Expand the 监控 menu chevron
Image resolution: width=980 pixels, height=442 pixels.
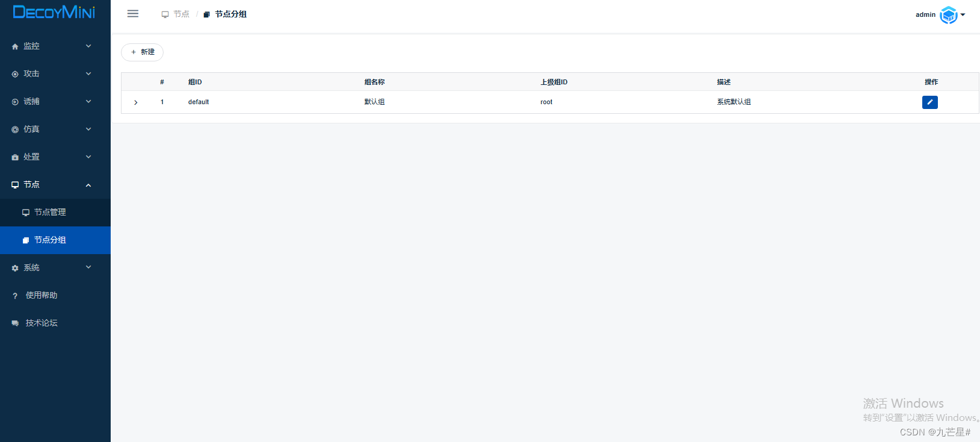click(x=88, y=46)
